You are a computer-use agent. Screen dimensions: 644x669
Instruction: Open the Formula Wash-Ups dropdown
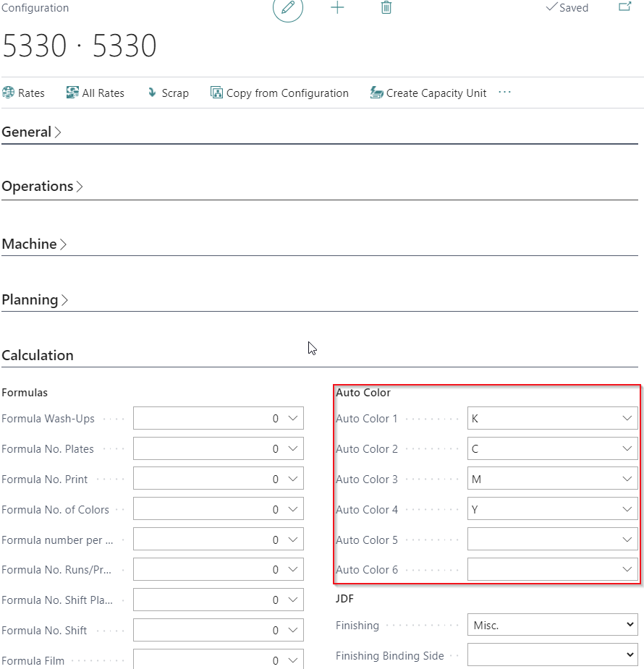292,419
